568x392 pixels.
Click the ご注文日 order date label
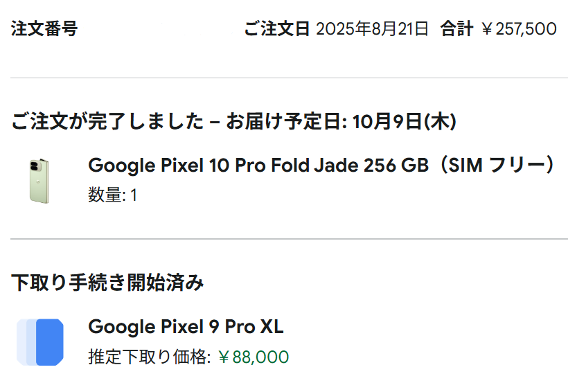click(277, 29)
